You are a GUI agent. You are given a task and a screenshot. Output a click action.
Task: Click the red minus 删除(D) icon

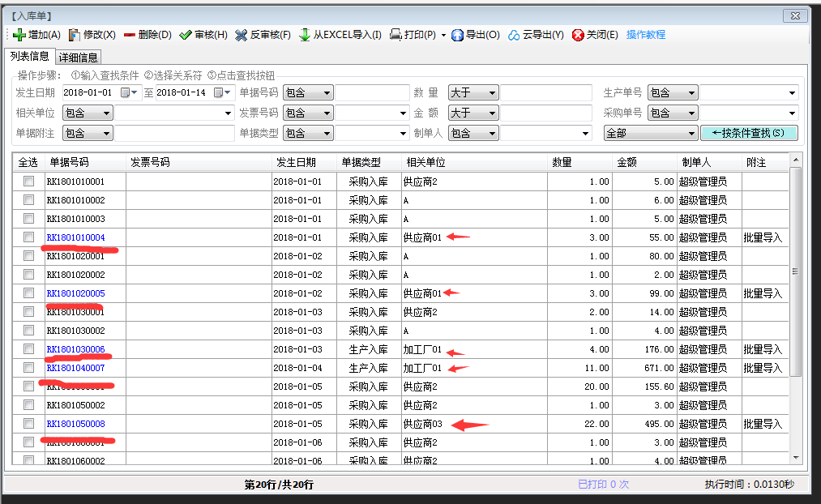(130, 35)
